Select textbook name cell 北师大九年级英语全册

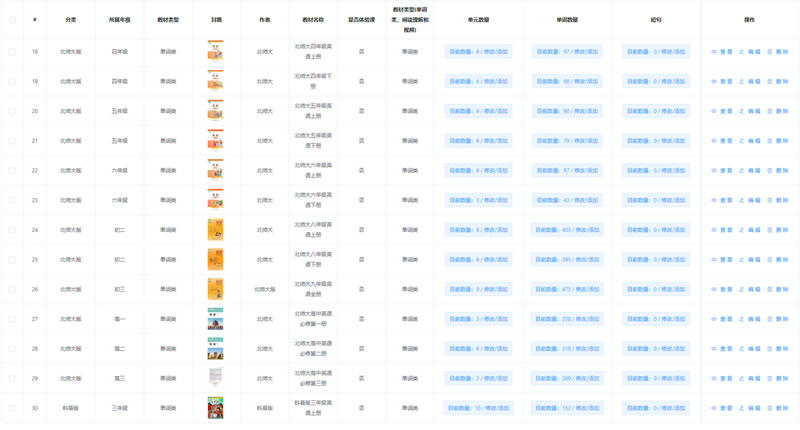coord(313,289)
